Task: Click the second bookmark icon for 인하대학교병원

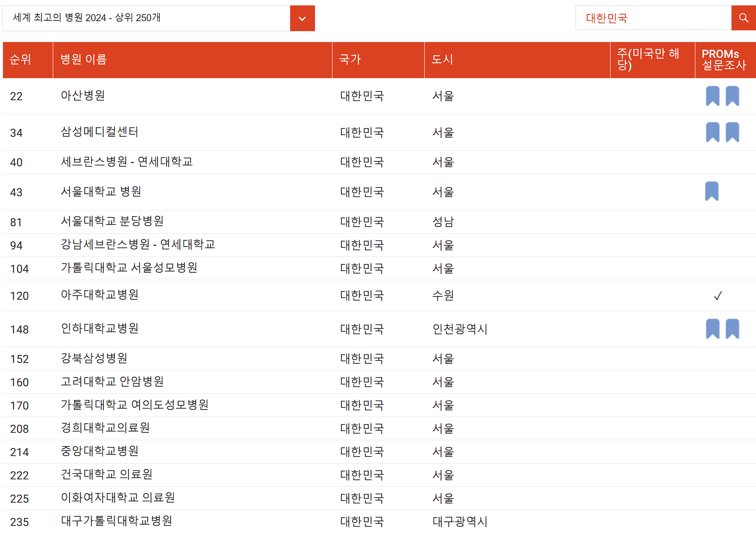Action: pos(732,329)
